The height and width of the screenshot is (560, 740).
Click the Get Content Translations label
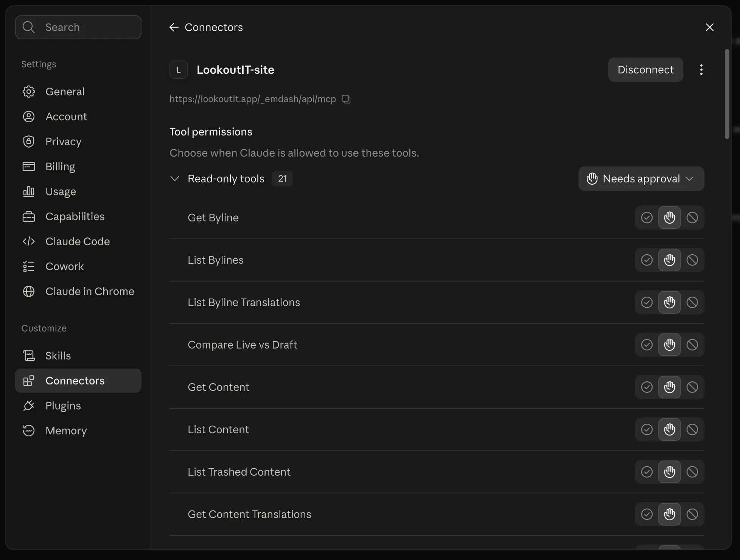pyautogui.click(x=249, y=514)
